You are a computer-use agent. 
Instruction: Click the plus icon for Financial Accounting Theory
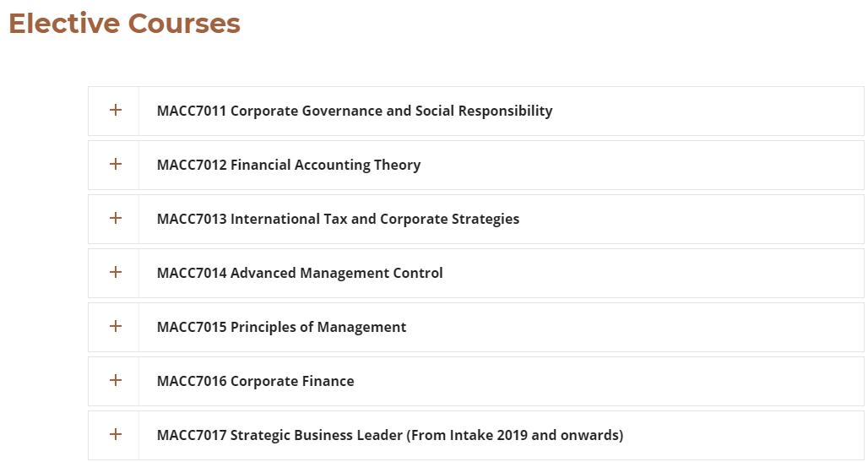[116, 165]
